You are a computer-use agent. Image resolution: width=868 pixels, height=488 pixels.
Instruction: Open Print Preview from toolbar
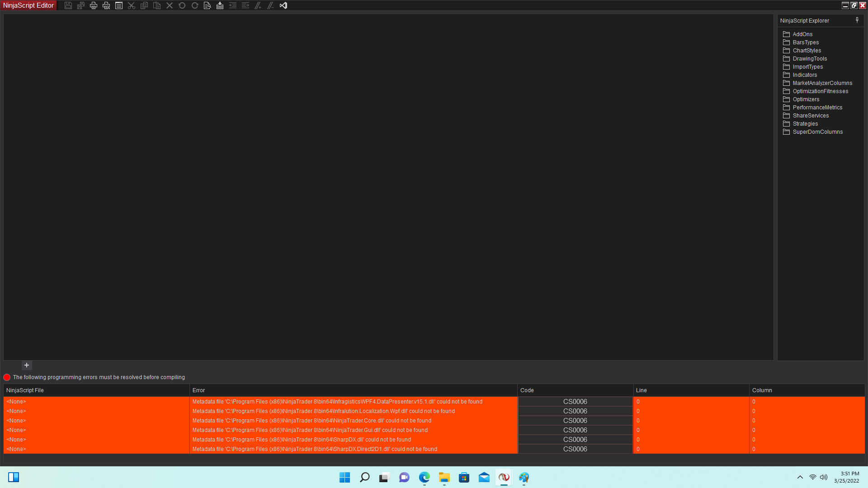(x=106, y=5)
